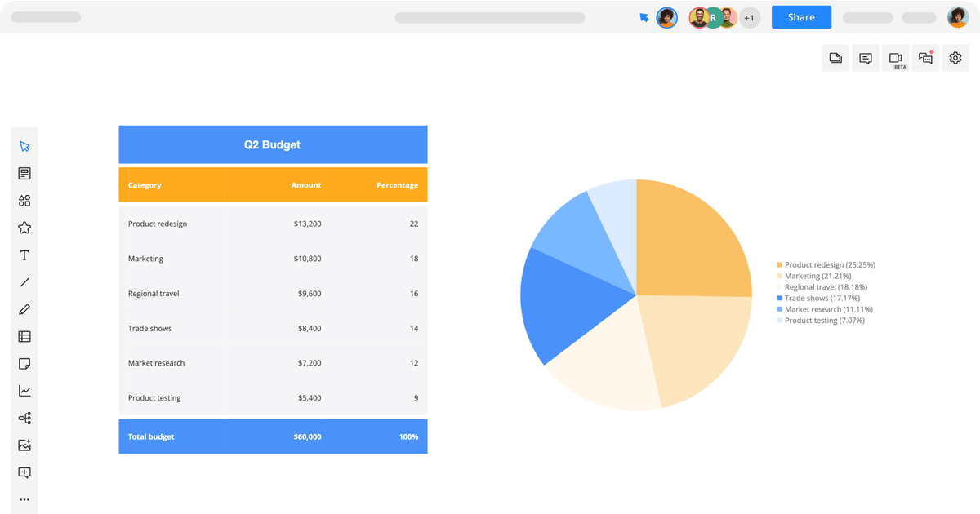Select the shapes tool

(x=24, y=200)
